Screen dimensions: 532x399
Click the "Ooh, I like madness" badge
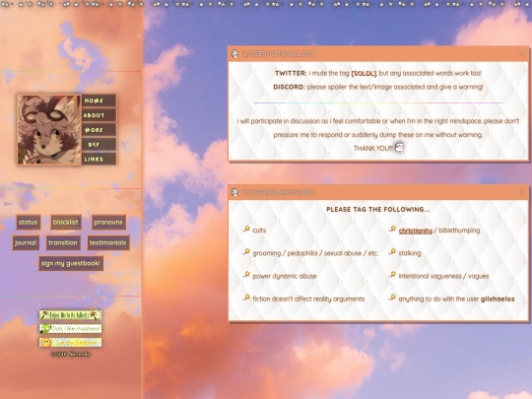point(71,329)
